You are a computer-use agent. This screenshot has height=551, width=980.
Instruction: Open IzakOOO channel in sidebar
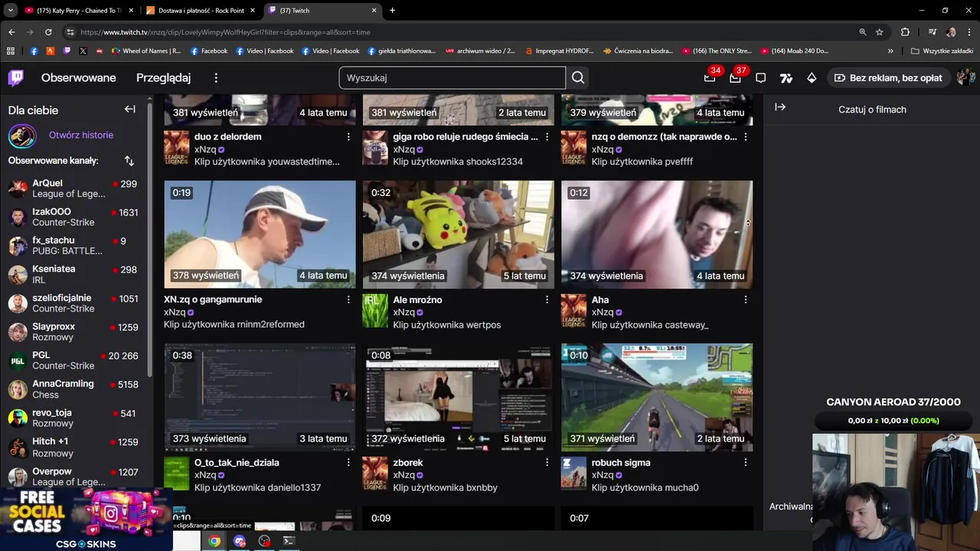(x=73, y=217)
